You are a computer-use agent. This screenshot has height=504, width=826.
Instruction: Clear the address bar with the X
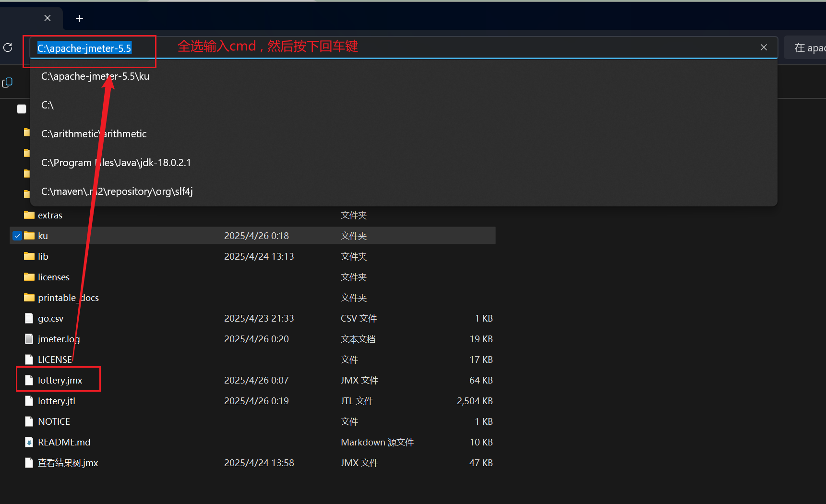[764, 47]
